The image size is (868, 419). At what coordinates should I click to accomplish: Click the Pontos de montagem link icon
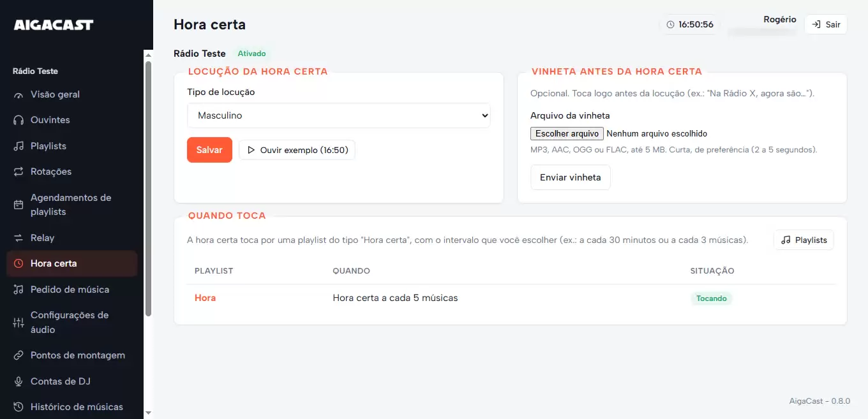click(x=19, y=356)
